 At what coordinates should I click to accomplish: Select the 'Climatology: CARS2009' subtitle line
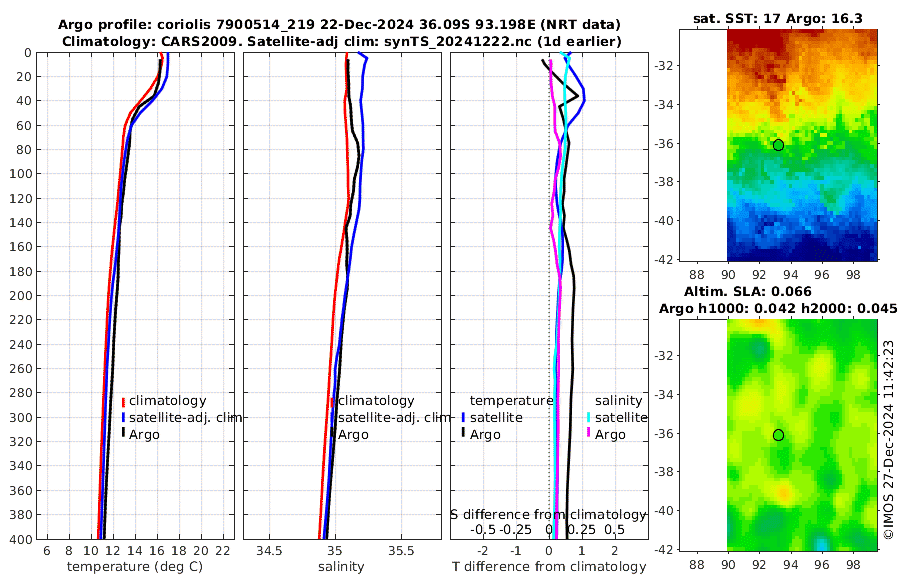[x=342, y=41]
